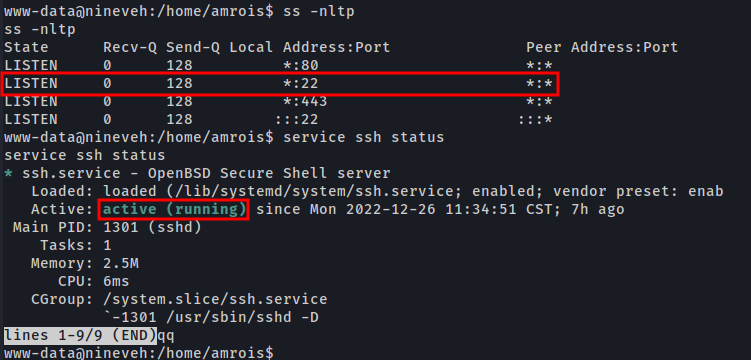Click the final shell prompt at the bottom
The width and height of the screenshot is (751, 360).
coord(139,353)
